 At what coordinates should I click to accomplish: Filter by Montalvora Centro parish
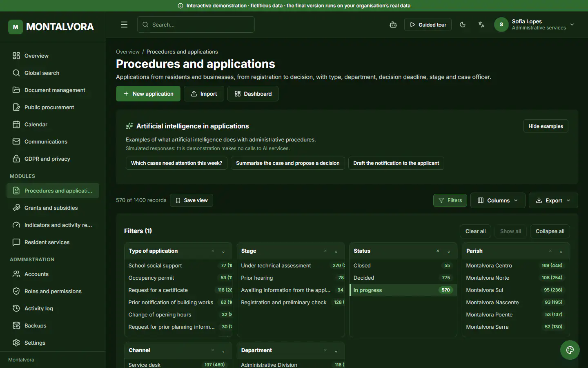516,266
